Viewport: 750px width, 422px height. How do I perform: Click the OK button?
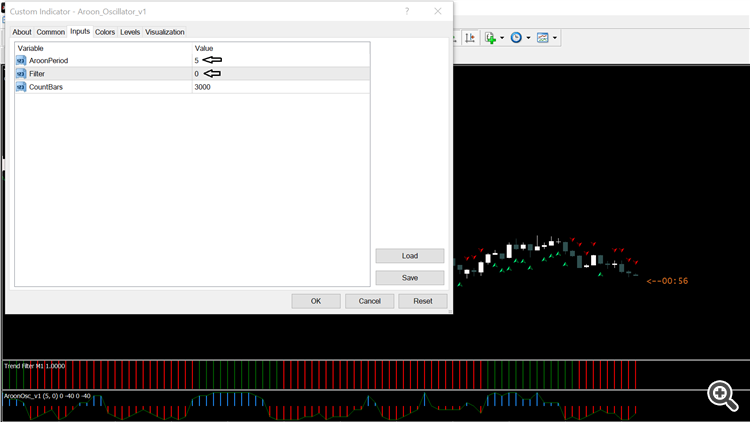(x=316, y=301)
